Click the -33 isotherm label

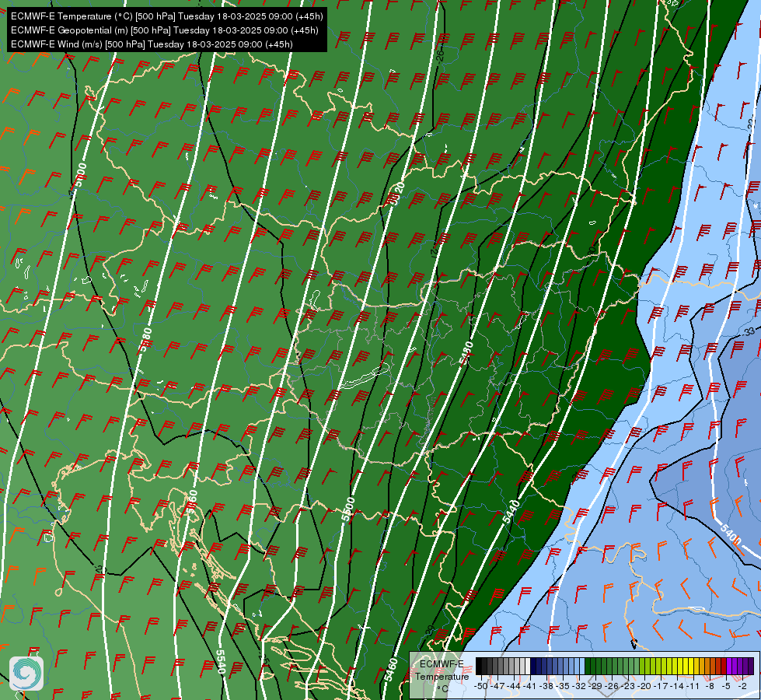749,331
